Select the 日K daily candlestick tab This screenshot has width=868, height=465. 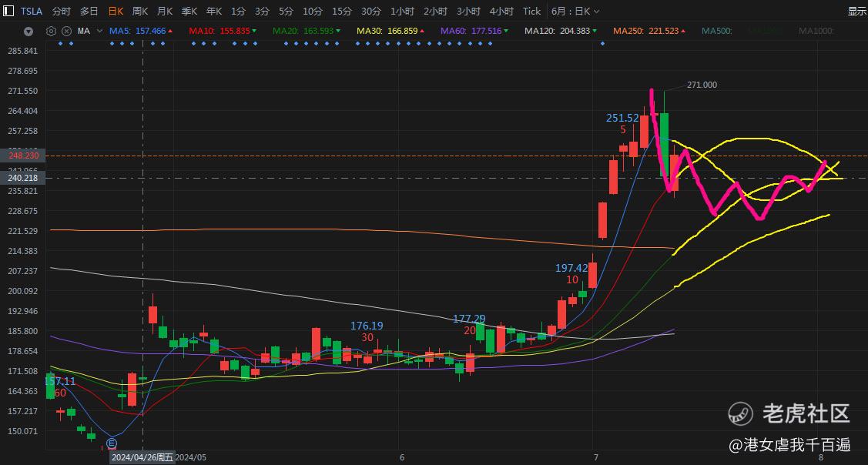click(x=116, y=11)
